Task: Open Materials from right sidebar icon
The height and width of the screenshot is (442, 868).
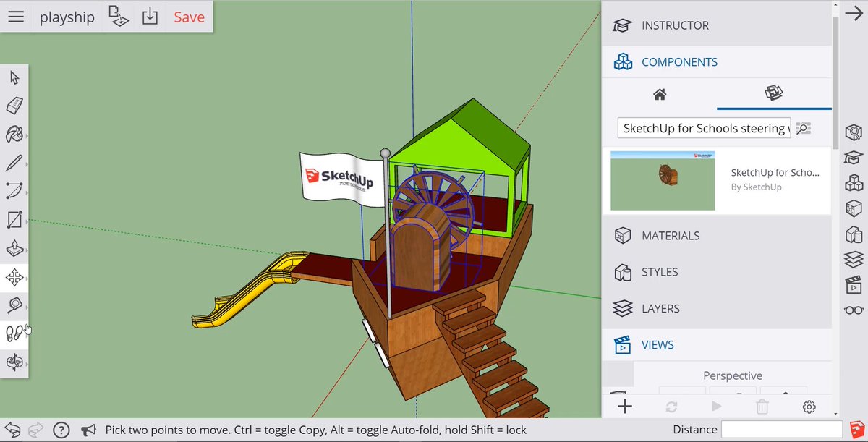Action: click(854, 208)
